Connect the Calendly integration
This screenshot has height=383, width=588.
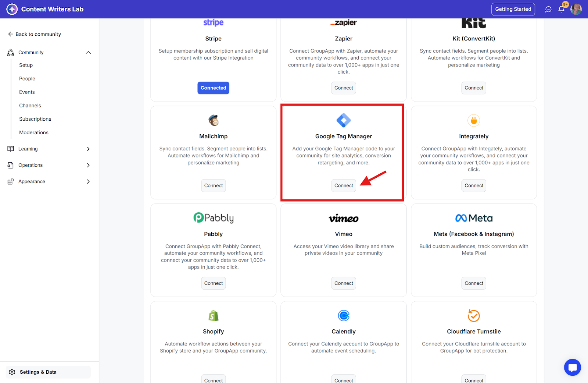tap(344, 380)
